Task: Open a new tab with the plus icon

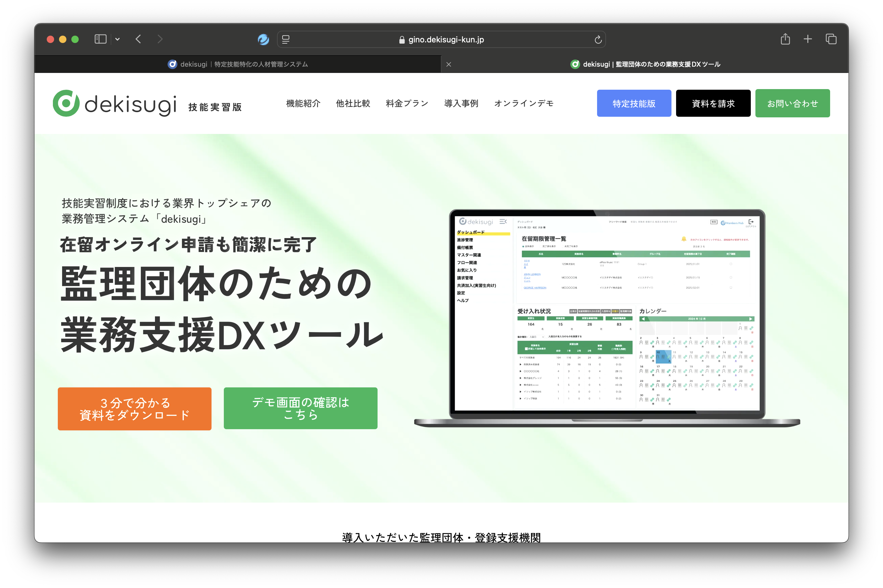Action: pyautogui.click(x=808, y=39)
